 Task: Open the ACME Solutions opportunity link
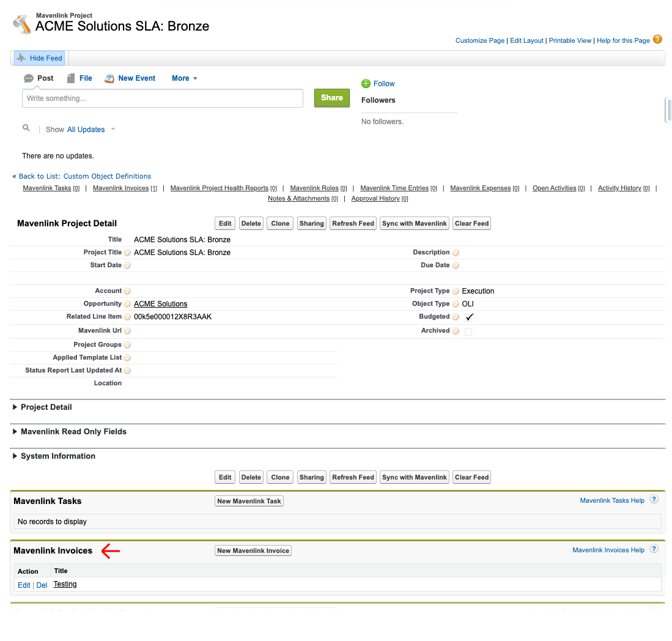click(161, 304)
